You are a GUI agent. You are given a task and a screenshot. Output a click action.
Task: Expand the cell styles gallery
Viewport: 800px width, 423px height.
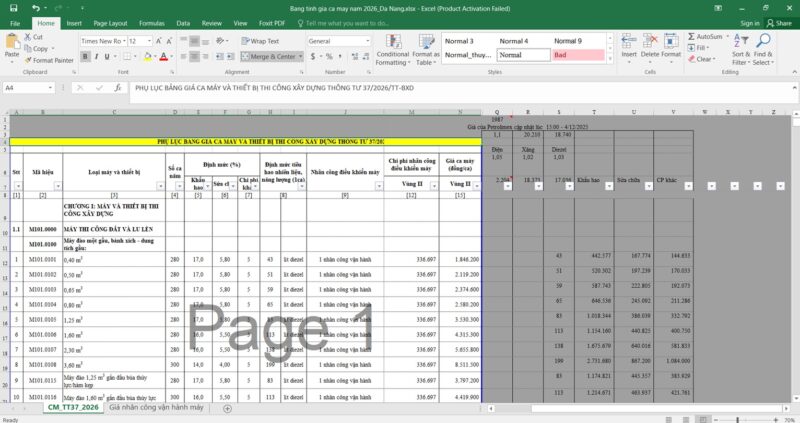(610, 60)
